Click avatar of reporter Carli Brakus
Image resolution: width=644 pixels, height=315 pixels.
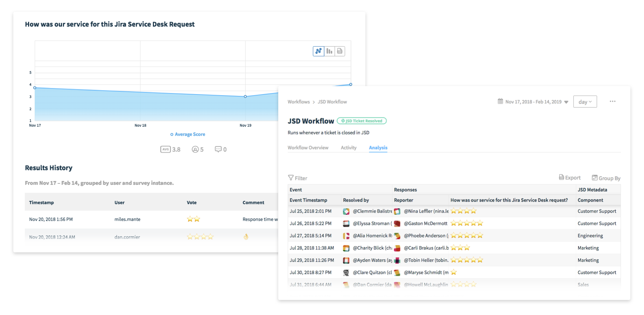point(397,248)
